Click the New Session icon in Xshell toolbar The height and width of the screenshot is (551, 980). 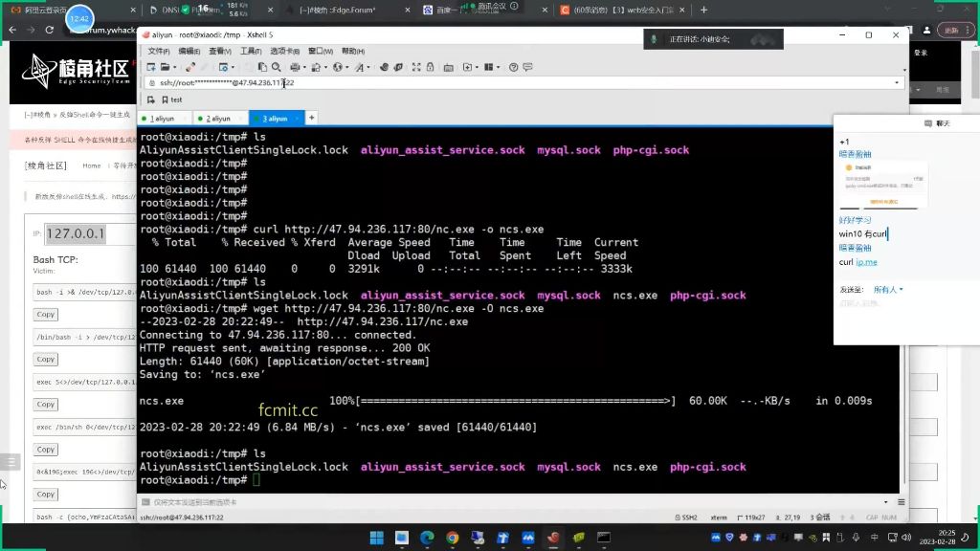(x=150, y=67)
